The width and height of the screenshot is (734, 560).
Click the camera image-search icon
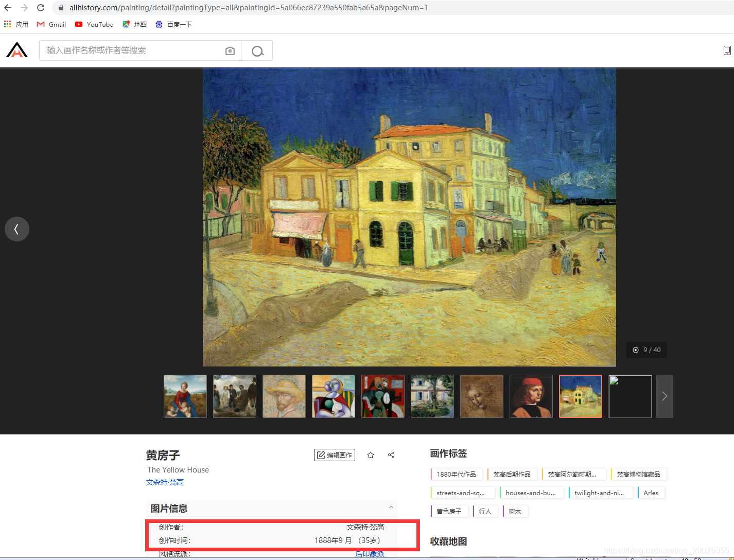pos(230,51)
